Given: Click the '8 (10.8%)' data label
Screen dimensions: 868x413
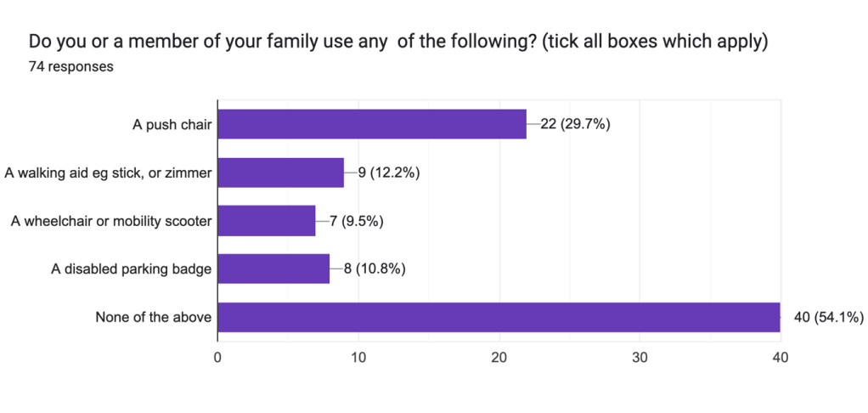Looking at the screenshot, I should [x=375, y=269].
